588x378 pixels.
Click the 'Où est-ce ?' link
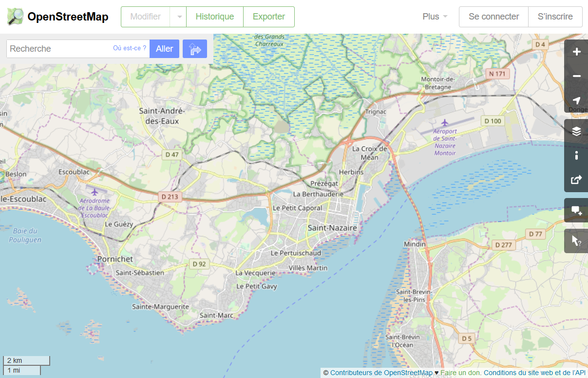pyautogui.click(x=130, y=48)
